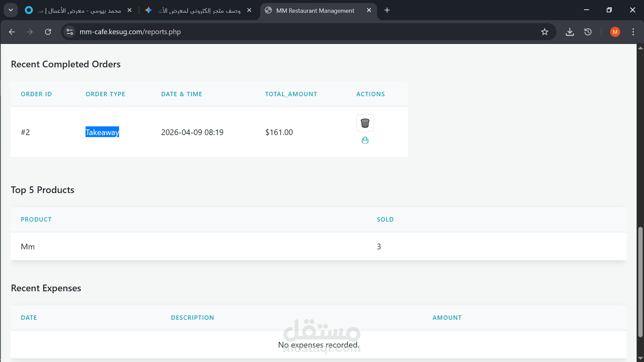The height and width of the screenshot is (362, 644).
Task: Bookmark this page with the star icon
Action: coord(544,32)
